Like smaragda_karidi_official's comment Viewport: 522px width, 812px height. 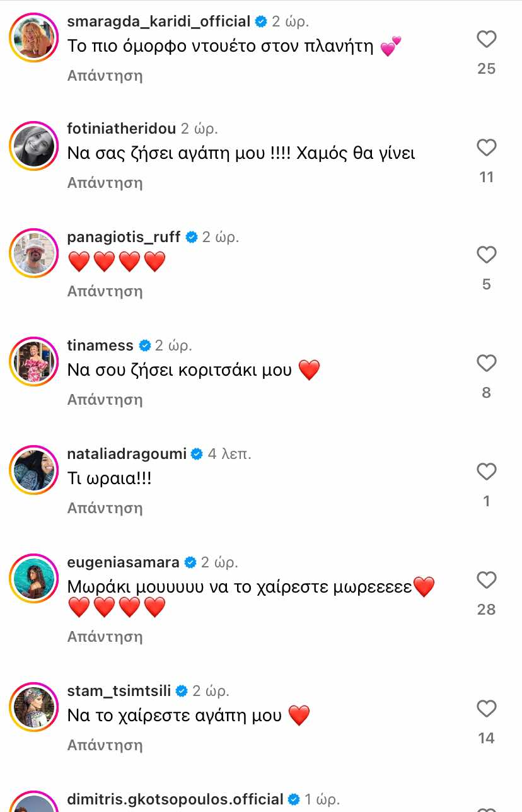486,40
